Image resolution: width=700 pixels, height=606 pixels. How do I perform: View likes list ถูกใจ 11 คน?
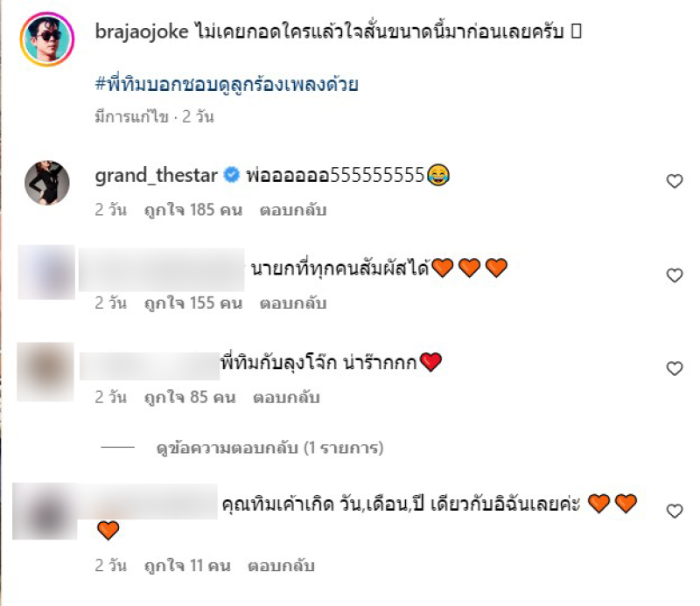click(187, 566)
